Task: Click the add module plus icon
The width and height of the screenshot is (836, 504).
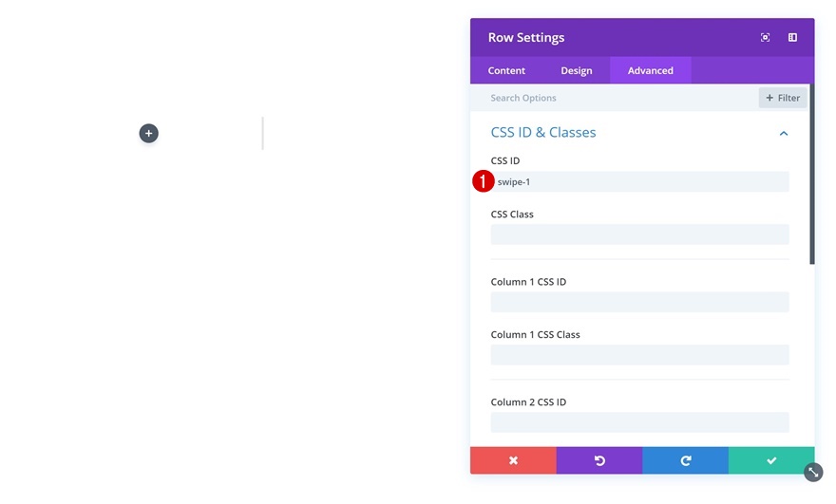Action: (149, 134)
